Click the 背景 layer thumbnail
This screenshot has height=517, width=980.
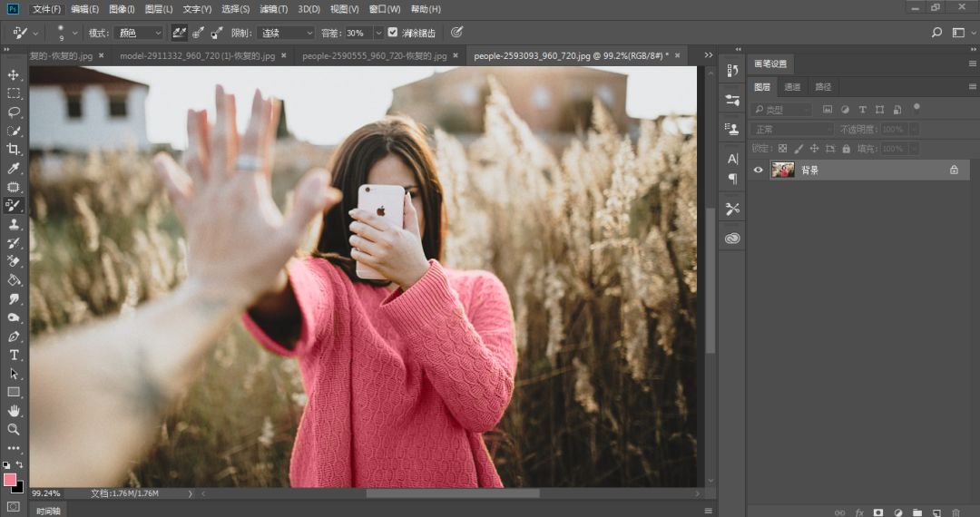point(783,170)
